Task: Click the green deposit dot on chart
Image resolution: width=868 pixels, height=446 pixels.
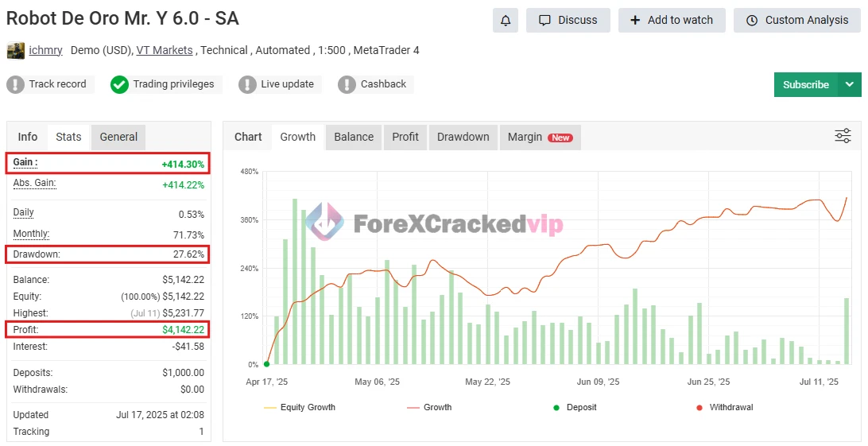Action: [x=266, y=364]
